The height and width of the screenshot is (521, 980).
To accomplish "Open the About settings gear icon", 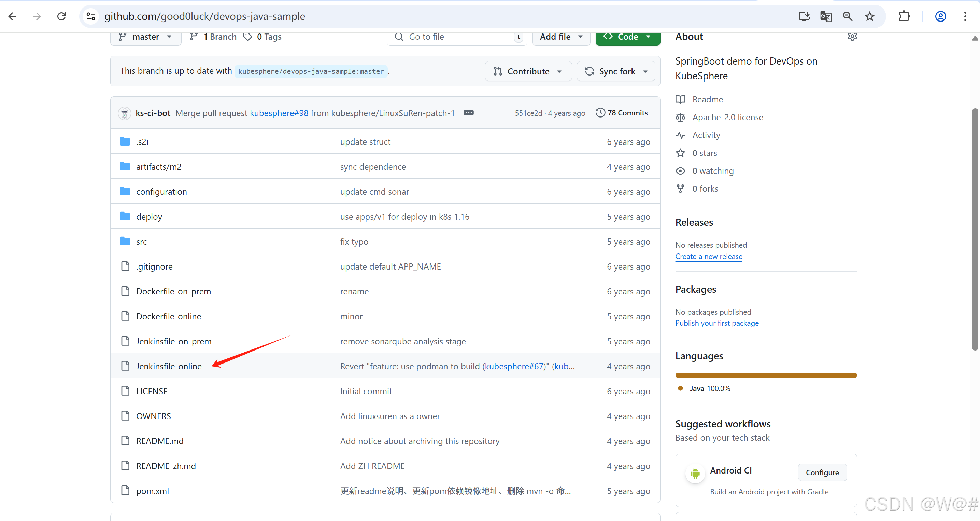I will click(852, 37).
